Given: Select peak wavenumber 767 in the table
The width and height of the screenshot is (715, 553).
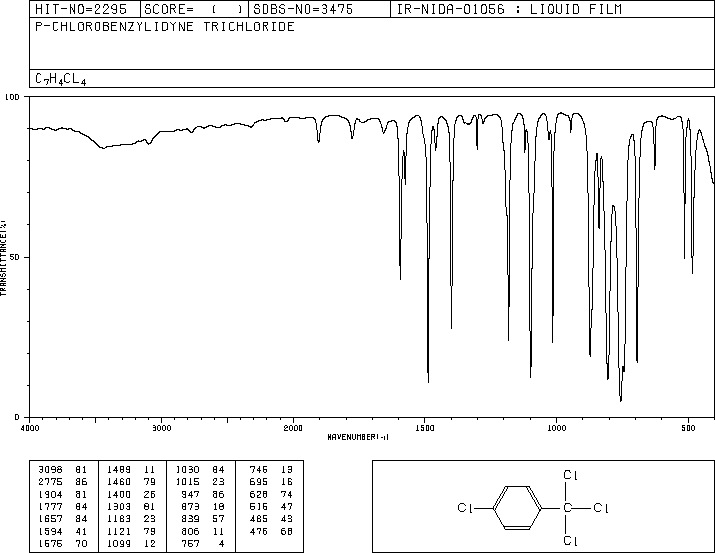Looking at the screenshot, I should [x=191, y=543].
